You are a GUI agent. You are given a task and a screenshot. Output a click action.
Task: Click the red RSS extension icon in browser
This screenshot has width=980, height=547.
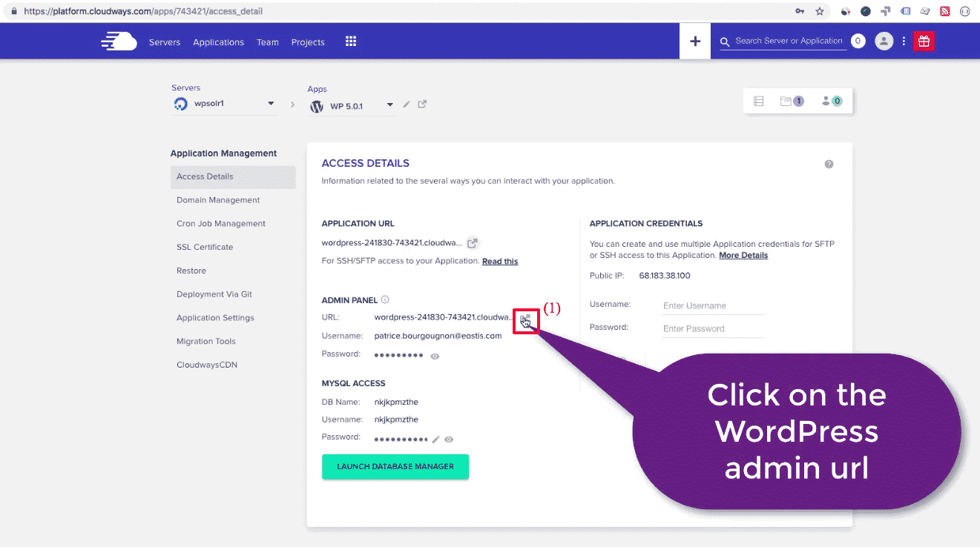[x=944, y=11]
